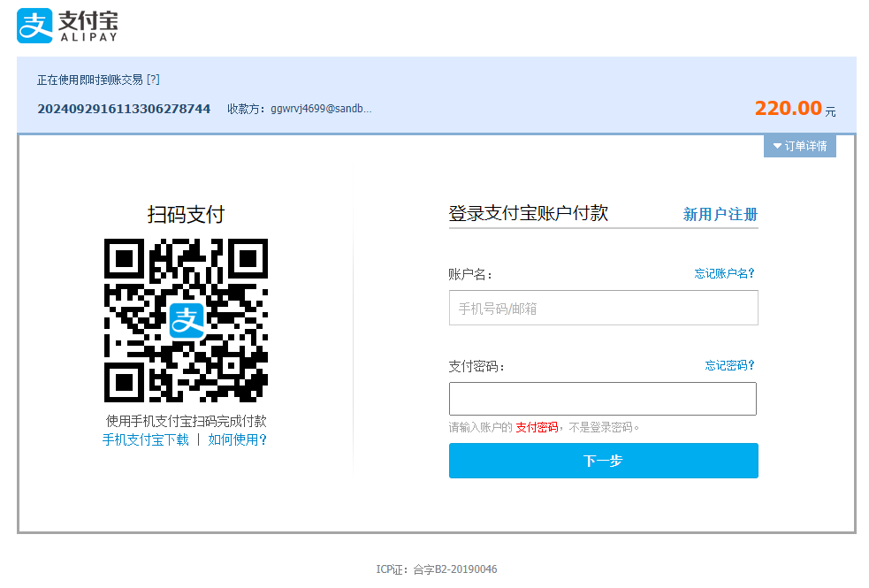Click the Alipay logo icon
The height and width of the screenshot is (588, 869).
[x=34, y=26]
